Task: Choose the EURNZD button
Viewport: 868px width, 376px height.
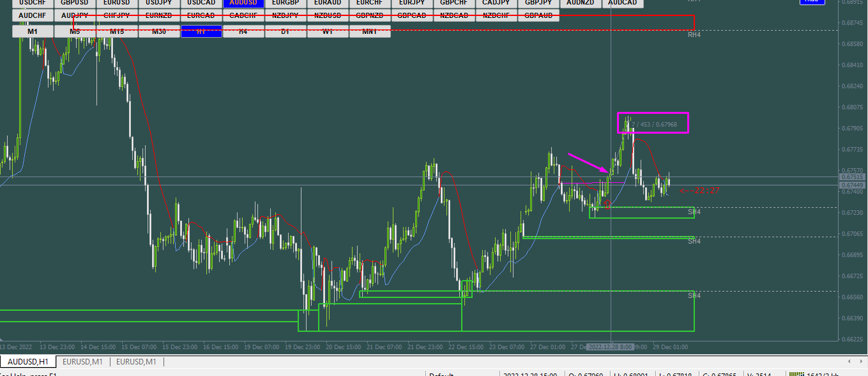Action: click(x=159, y=15)
